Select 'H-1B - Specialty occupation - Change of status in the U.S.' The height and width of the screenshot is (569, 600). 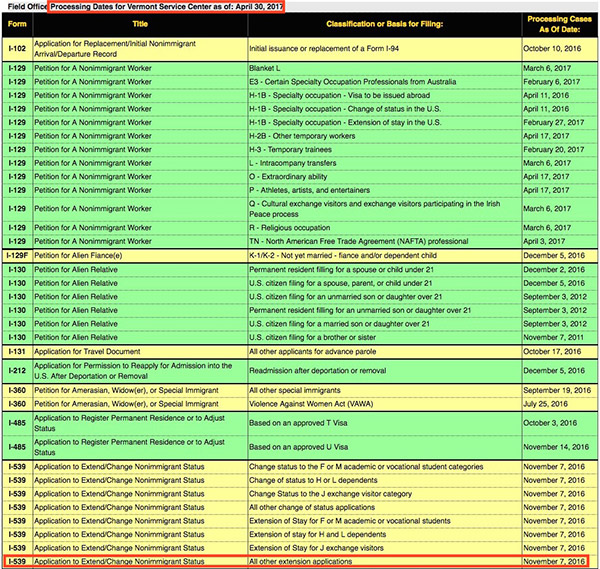coord(345,109)
